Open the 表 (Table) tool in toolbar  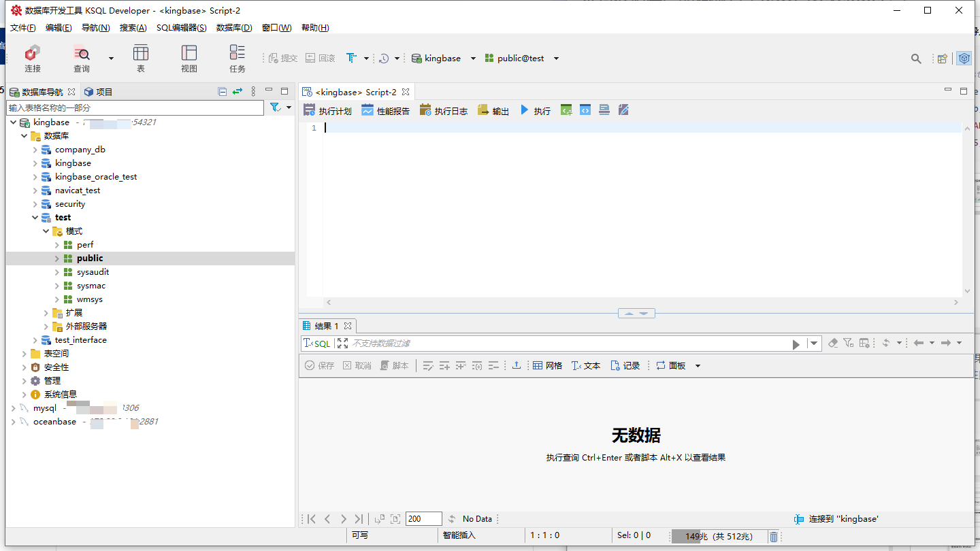[141, 59]
